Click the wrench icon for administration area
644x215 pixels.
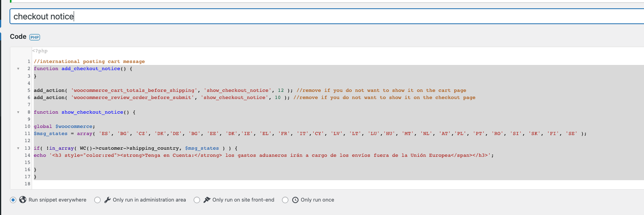(107, 200)
